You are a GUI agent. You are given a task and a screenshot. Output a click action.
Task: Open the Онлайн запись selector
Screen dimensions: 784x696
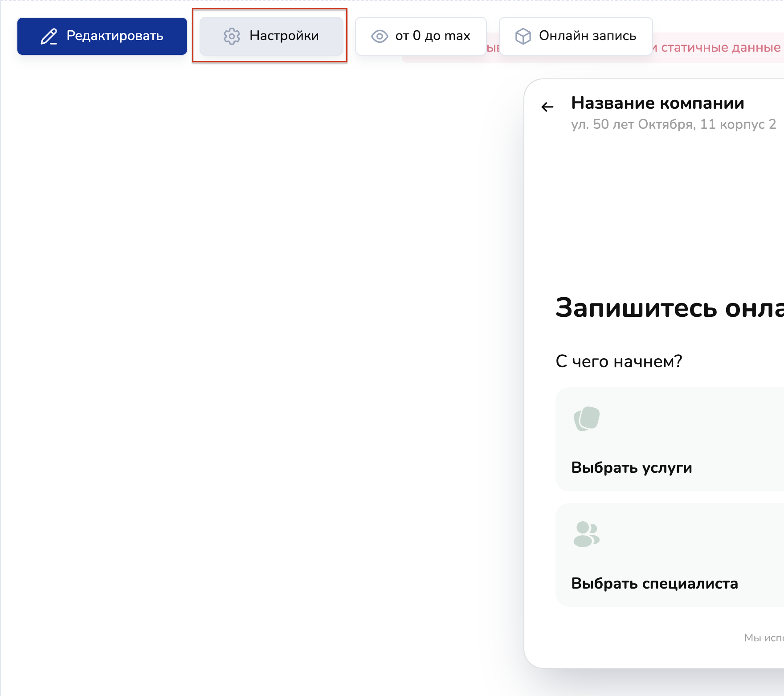point(576,36)
